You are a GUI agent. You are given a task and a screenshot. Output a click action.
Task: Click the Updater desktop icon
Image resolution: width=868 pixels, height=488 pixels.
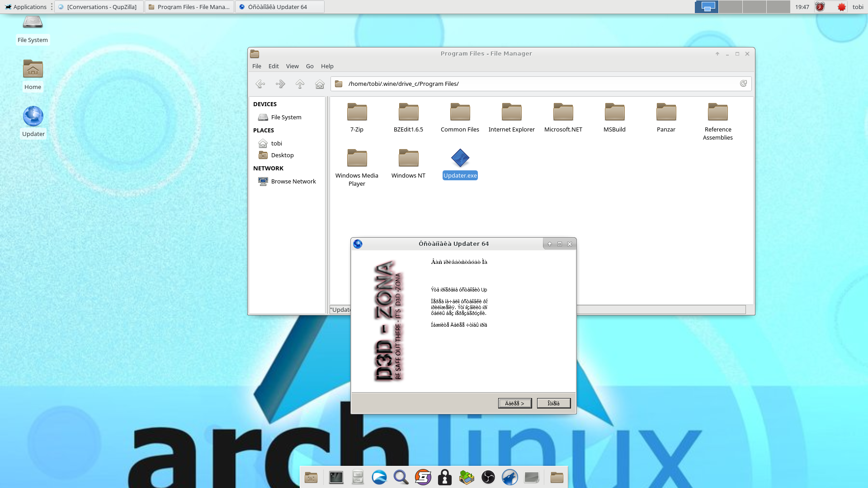coord(33,122)
